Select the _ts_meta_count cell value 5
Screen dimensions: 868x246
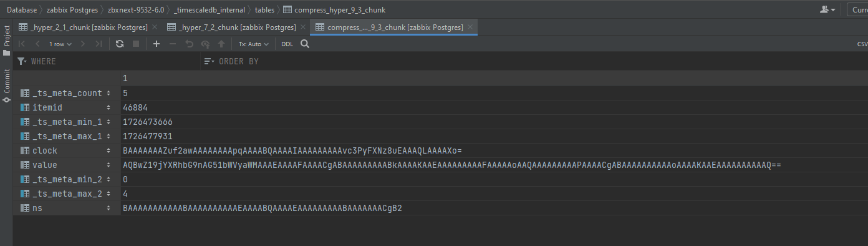[494, 93]
